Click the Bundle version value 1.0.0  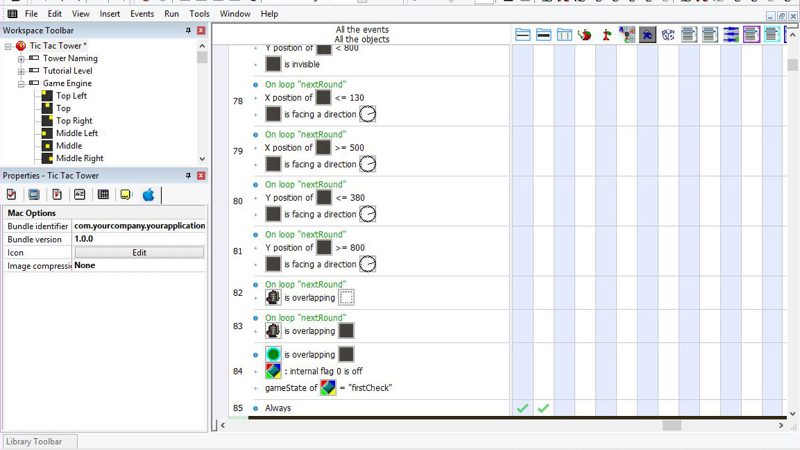click(139, 239)
